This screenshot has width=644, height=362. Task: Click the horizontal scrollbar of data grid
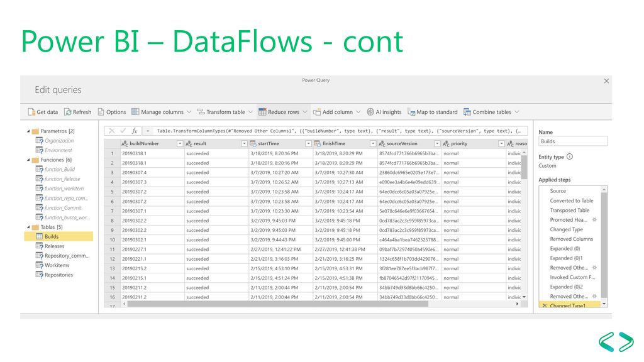tap(277, 304)
